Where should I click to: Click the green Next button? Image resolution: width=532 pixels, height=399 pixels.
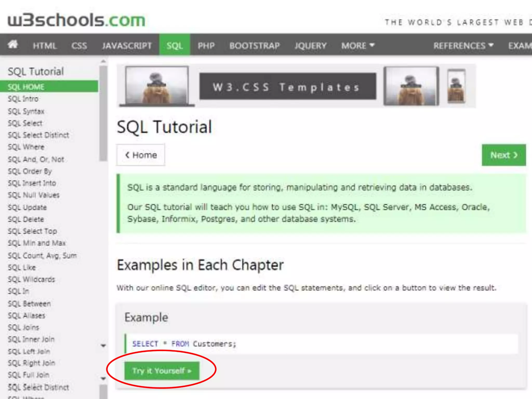point(504,155)
